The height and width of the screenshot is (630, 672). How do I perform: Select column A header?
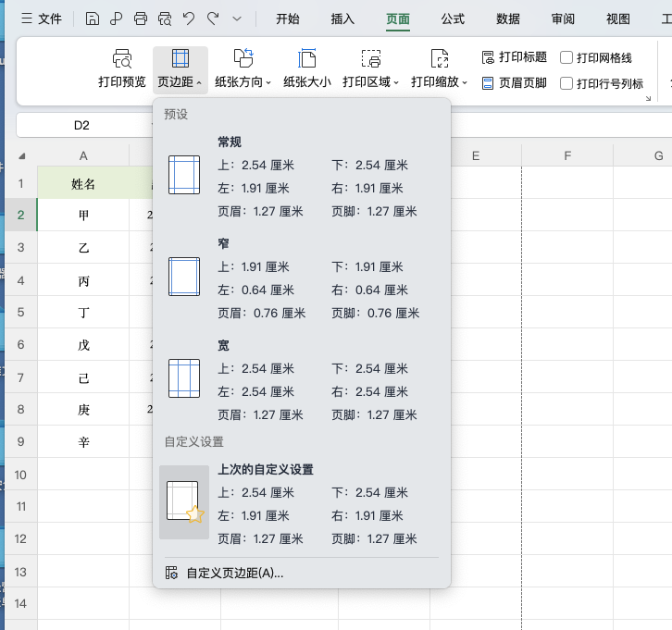[x=83, y=156]
